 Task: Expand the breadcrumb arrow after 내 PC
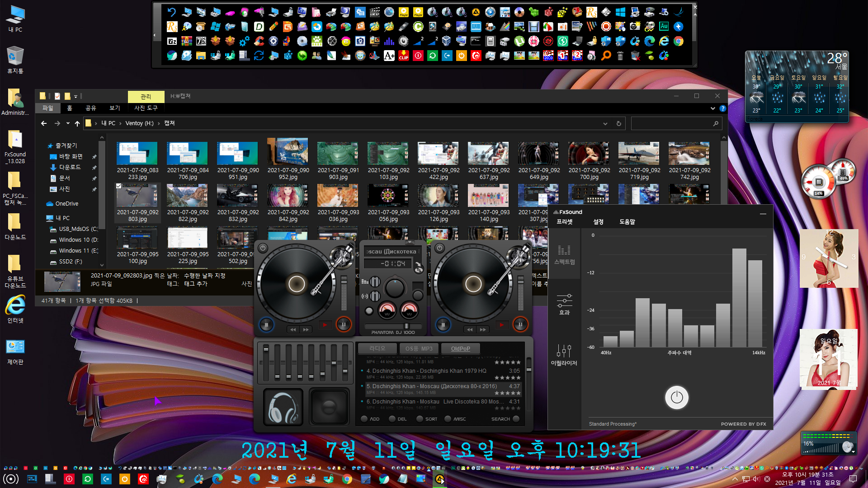pyautogui.click(x=120, y=123)
